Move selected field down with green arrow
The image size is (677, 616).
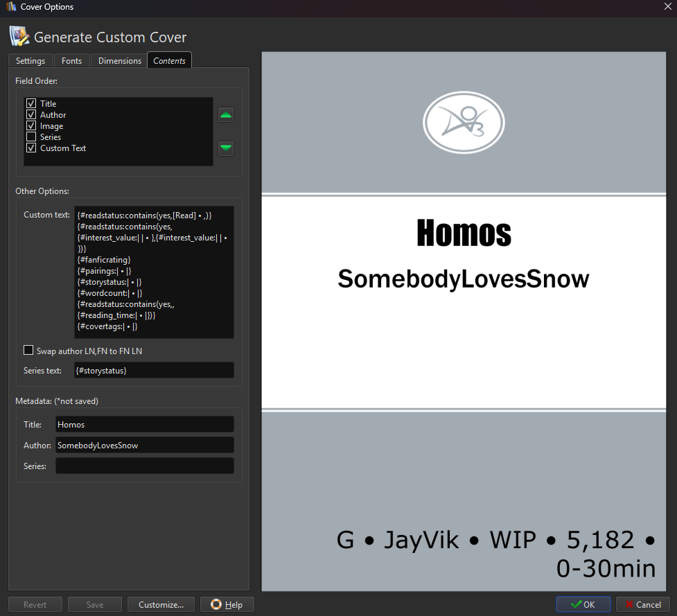pos(226,148)
